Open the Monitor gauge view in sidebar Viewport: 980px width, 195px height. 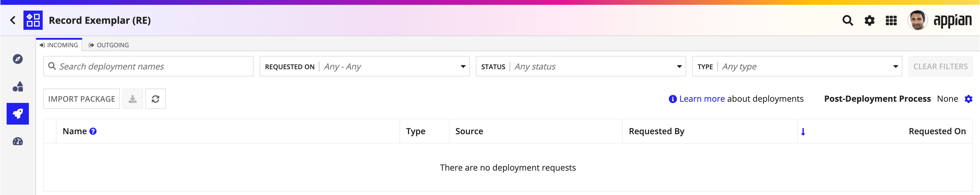[x=18, y=141]
